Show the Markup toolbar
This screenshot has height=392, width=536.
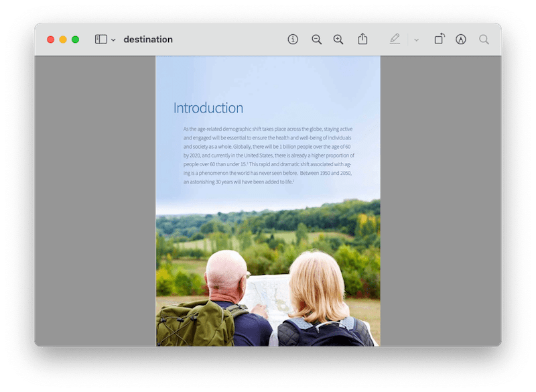(460, 40)
